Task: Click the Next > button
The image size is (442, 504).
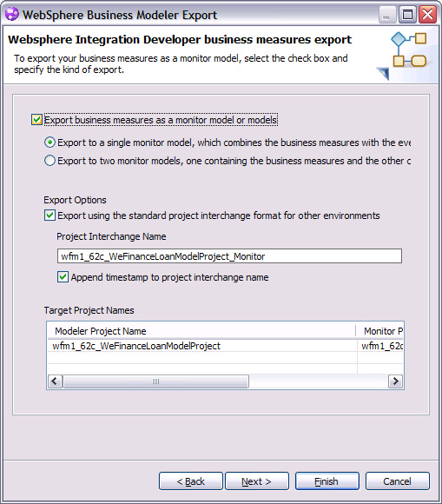Action: (257, 481)
